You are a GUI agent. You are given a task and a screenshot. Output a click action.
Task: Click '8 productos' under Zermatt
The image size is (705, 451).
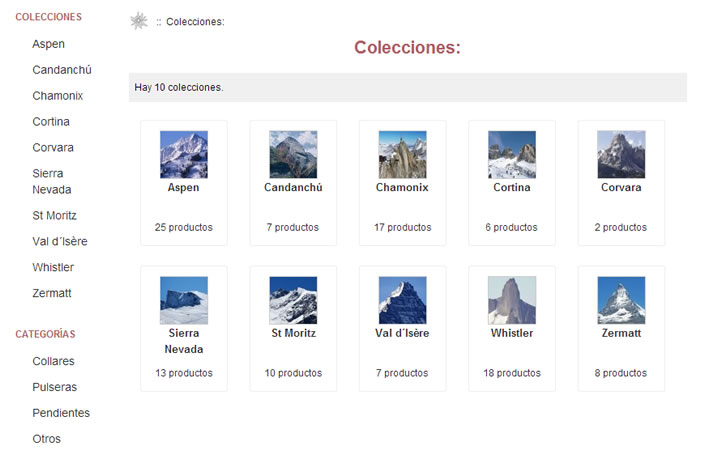pos(621,373)
